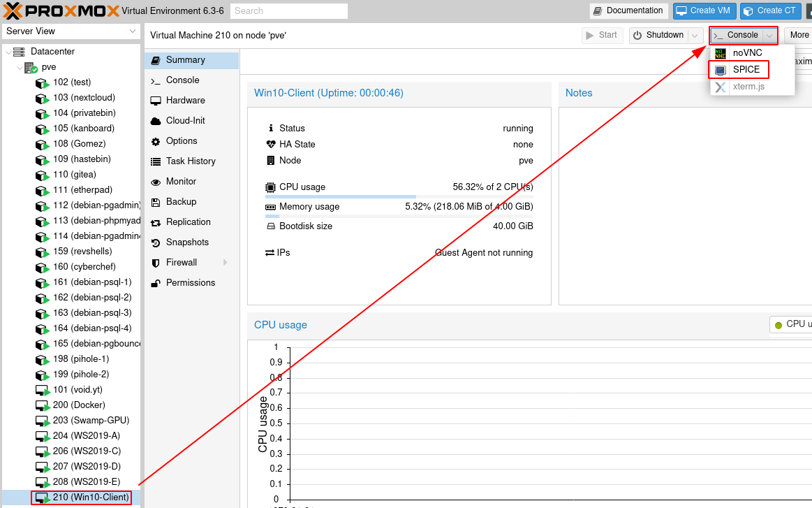Open the More menu button
812x508 pixels.
pos(799,35)
